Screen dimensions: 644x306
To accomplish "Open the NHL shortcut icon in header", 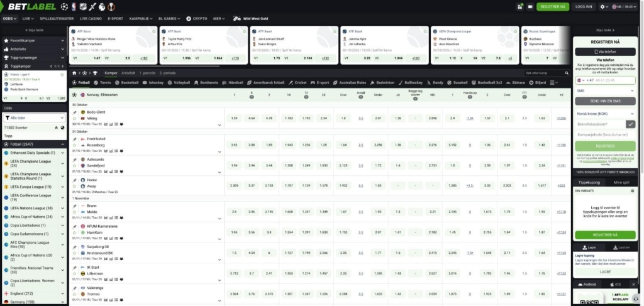I will (84, 6).
